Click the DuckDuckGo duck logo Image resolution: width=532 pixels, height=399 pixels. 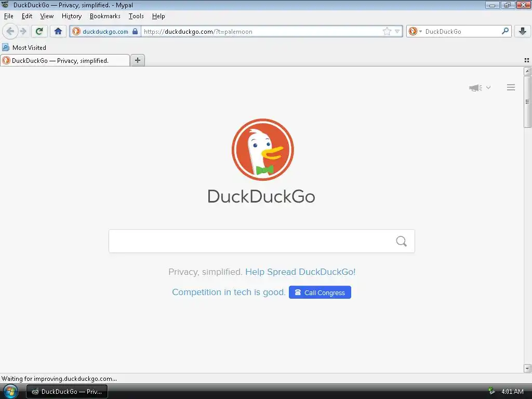click(x=262, y=150)
